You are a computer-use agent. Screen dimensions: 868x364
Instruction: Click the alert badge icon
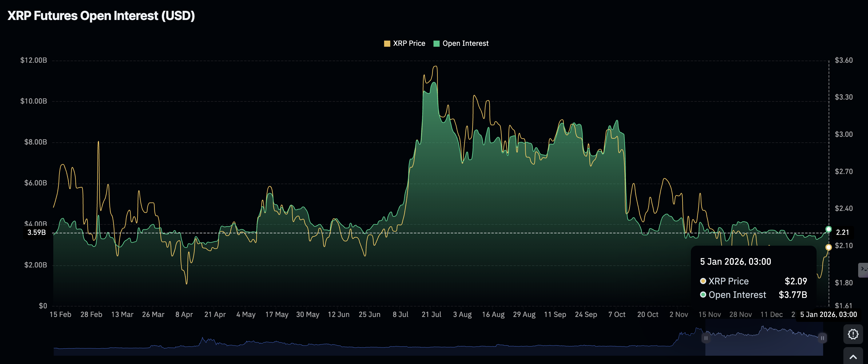[x=853, y=334]
